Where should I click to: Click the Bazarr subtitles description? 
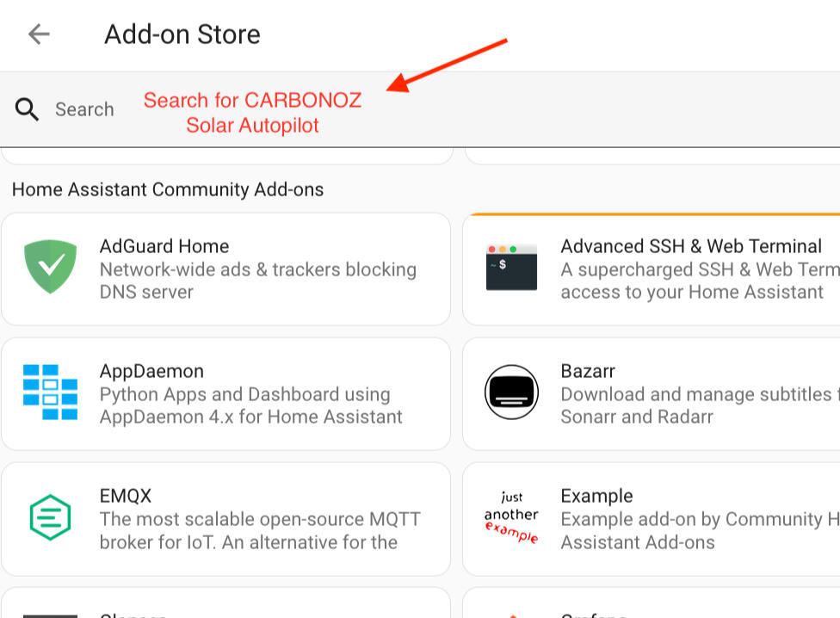(695, 405)
